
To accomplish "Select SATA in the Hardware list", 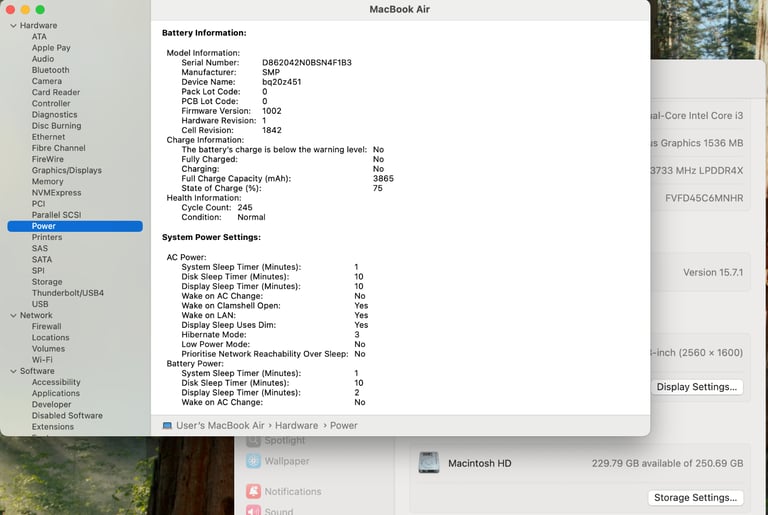I will tap(42, 260).
